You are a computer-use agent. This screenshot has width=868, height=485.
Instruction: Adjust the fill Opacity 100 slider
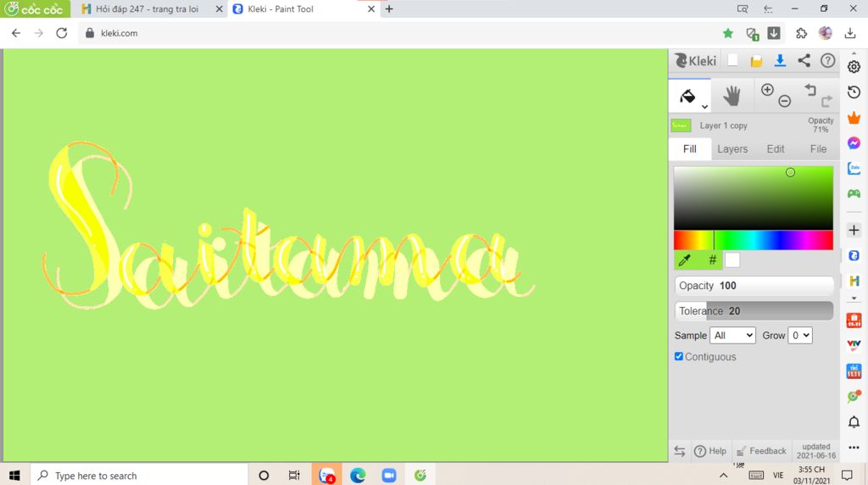coord(754,286)
